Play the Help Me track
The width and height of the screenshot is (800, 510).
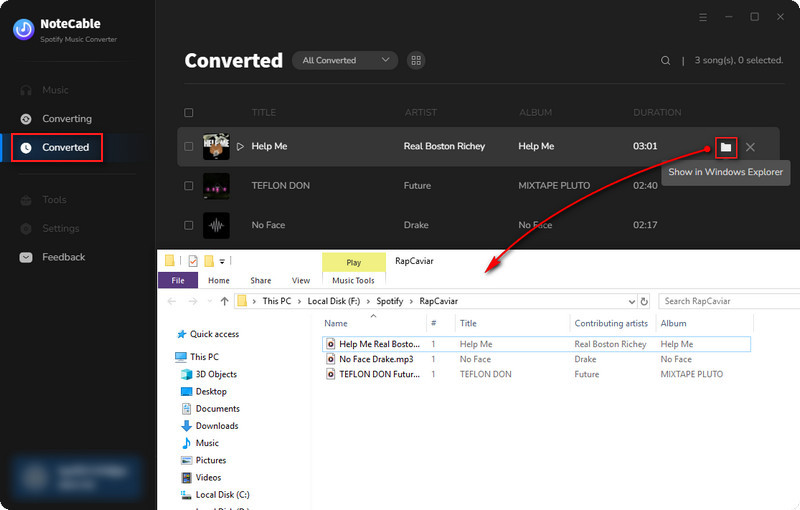(240, 146)
